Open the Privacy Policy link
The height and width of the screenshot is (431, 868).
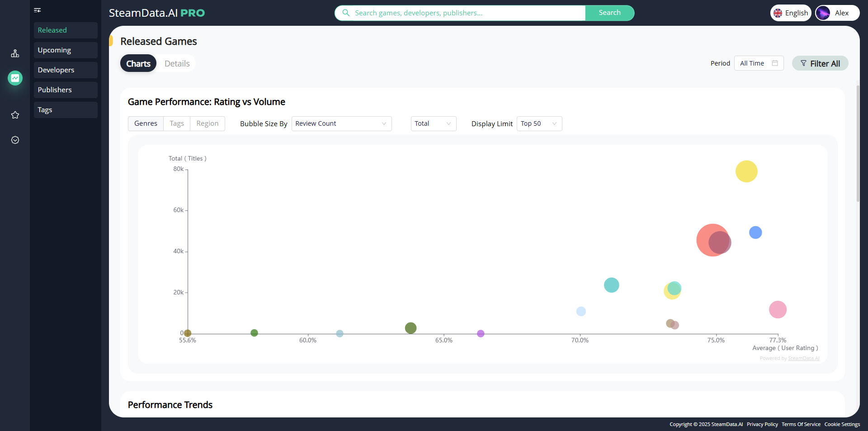pyautogui.click(x=762, y=424)
